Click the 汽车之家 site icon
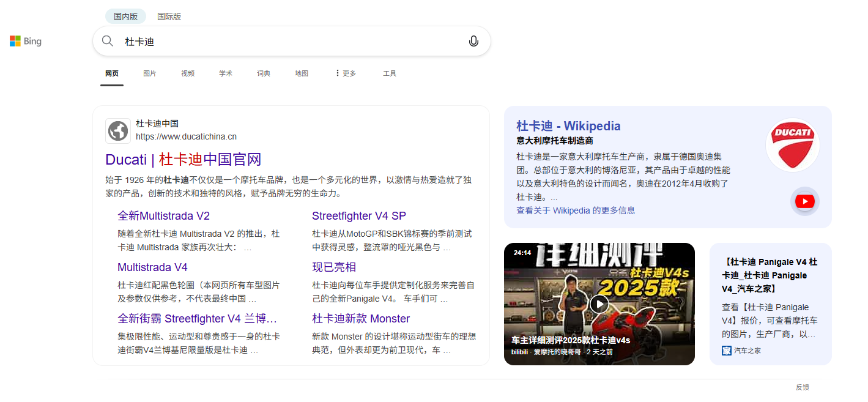Screen dimensions: 868x402 (x=726, y=351)
